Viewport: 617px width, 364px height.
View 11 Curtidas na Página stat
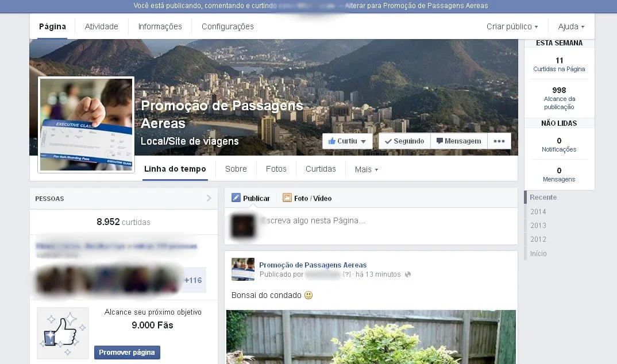point(559,64)
